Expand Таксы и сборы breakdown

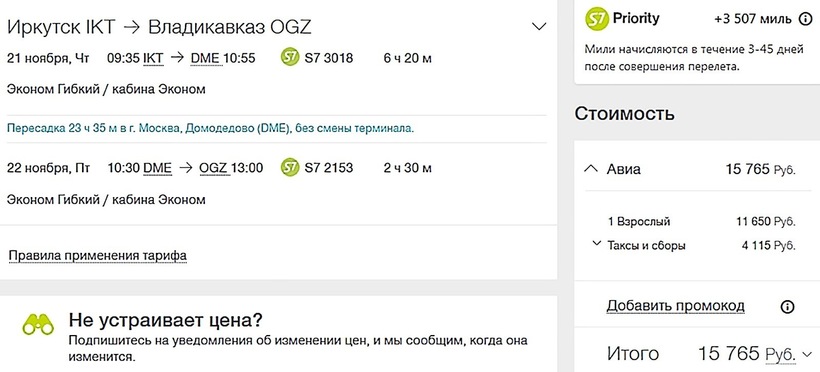(x=596, y=243)
